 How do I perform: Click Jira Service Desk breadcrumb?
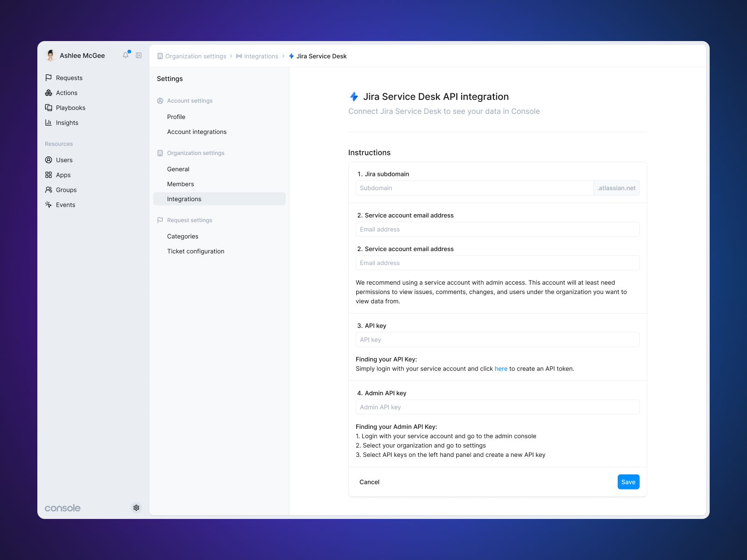point(321,56)
